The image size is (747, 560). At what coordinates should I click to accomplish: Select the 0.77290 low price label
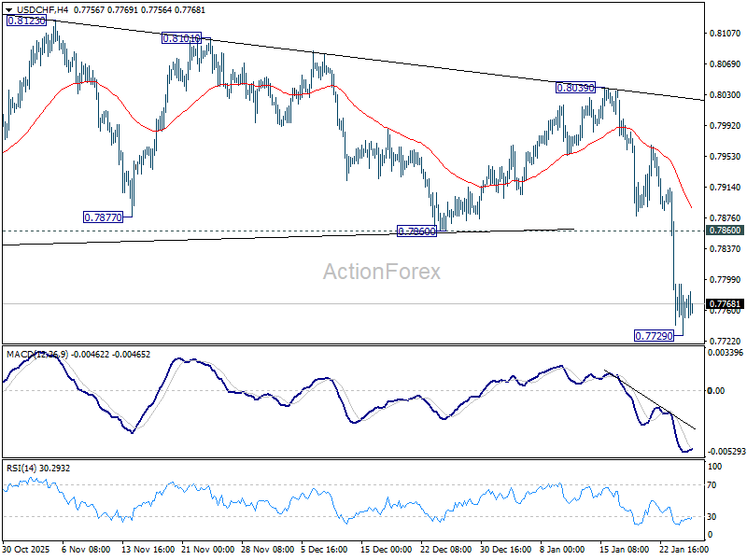pyautogui.click(x=655, y=336)
